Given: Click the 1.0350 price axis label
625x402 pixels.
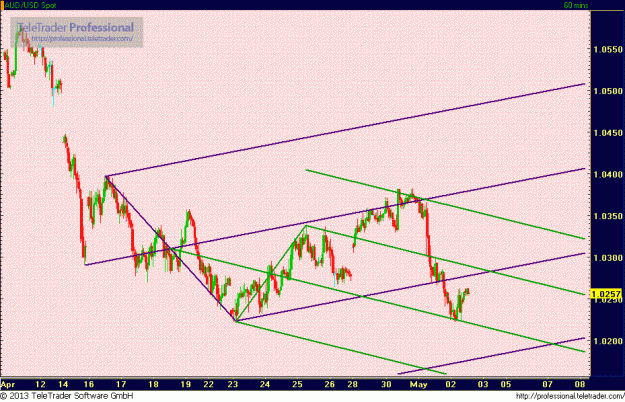Looking at the screenshot, I should pos(608,216).
